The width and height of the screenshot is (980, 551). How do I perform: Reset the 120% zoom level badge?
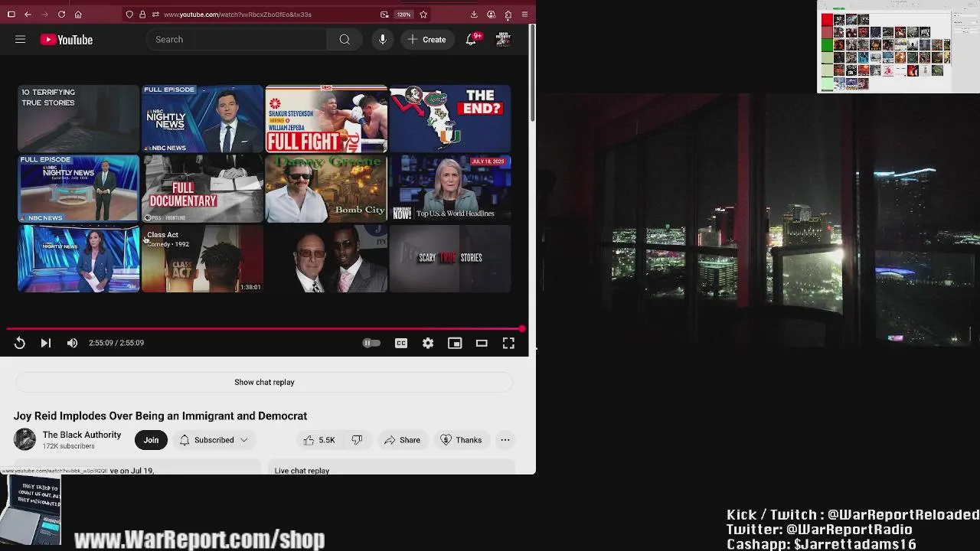tap(403, 14)
